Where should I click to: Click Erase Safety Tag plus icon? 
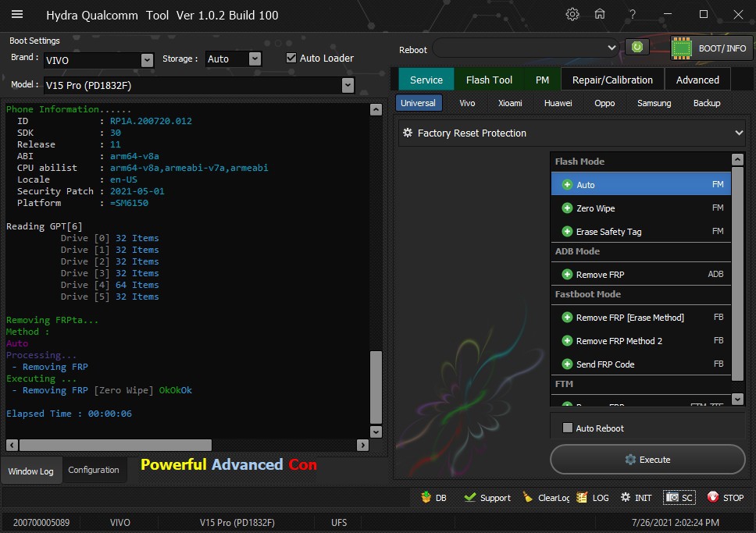coord(568,232)
